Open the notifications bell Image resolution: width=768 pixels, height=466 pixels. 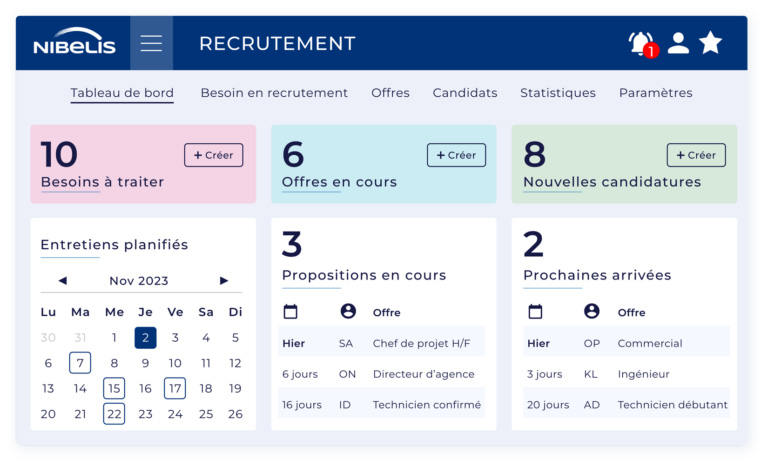[x=640, y=43]
